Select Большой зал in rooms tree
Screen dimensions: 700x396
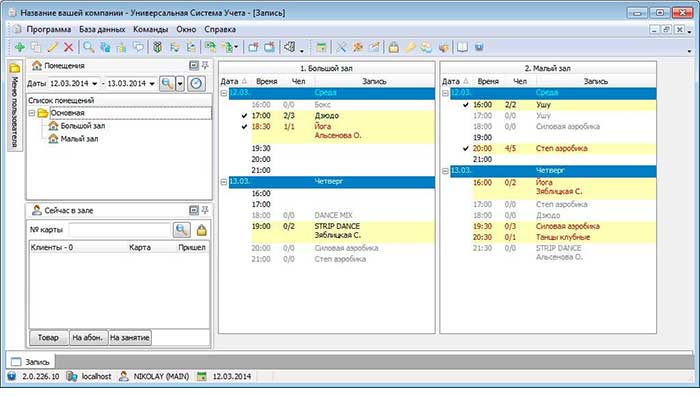[83, 126]
